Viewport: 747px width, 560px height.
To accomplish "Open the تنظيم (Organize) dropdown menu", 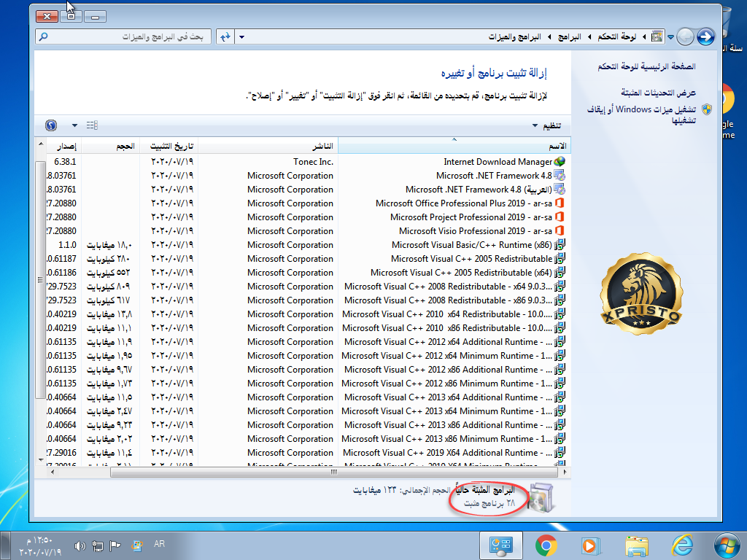I will (547, 125).
